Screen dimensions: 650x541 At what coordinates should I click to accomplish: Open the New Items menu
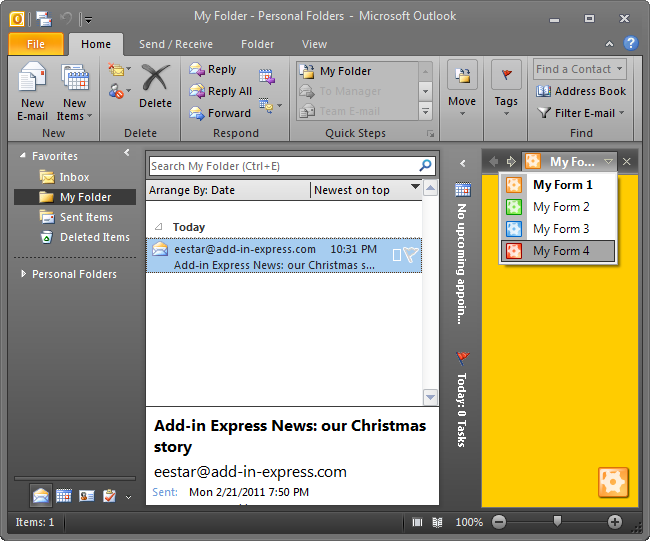[75, 92]
